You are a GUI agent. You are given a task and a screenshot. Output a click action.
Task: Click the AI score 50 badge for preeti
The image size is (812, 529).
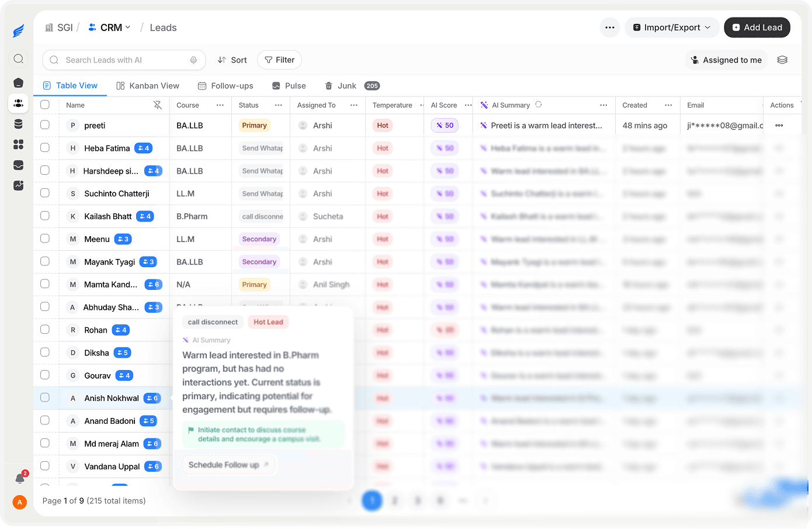pyautogui.click(x=445, y=125)
